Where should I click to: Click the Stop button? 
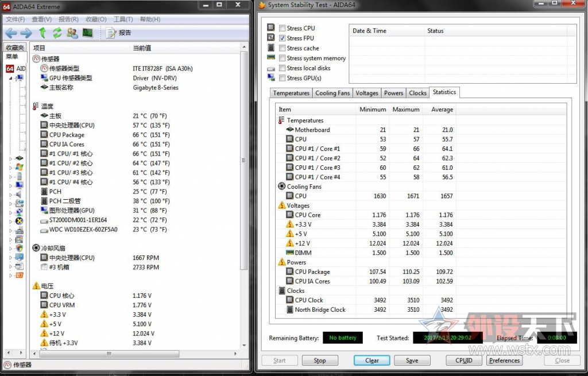[x=319, y=361]
